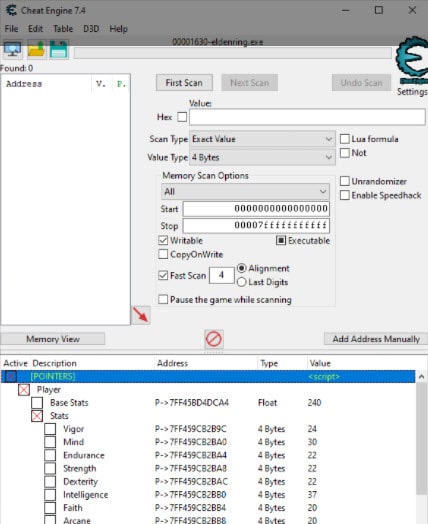The height and width of the screenshot is (524, 428).
Task: Open the memory region All dropdown
Action: coord(245,192)
